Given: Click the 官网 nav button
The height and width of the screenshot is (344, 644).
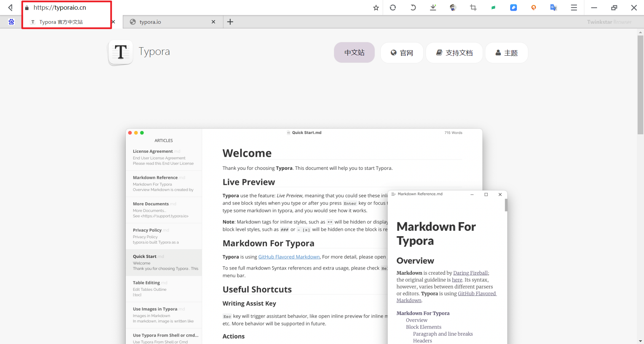Looking at the screenshot, I should (x=402, y=53).
